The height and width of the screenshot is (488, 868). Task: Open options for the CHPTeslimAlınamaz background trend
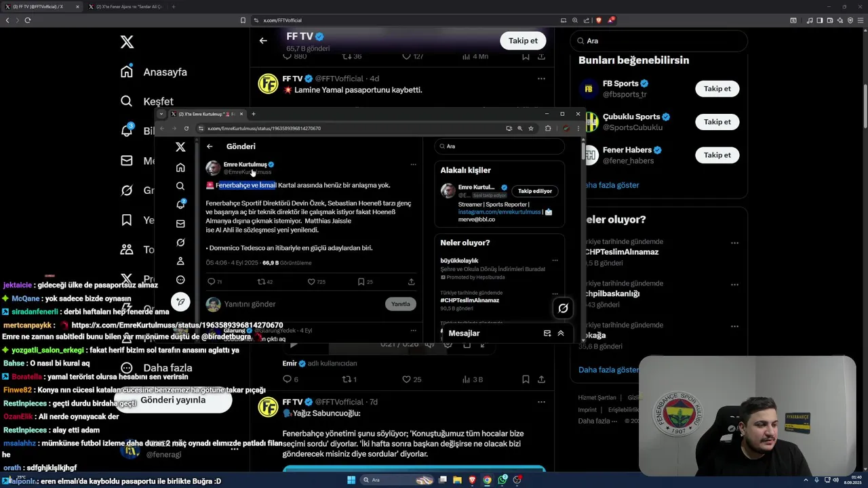pos(734,243)
